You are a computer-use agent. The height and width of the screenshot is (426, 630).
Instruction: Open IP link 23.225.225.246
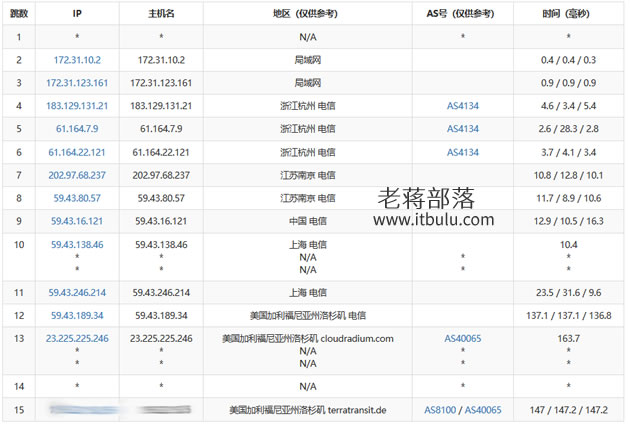click(77, 338)
